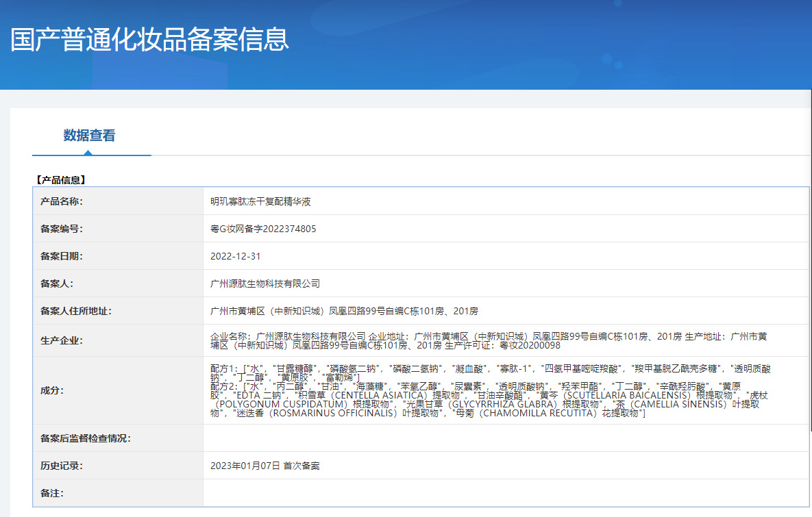Click the 生产企业 row label

62,340
